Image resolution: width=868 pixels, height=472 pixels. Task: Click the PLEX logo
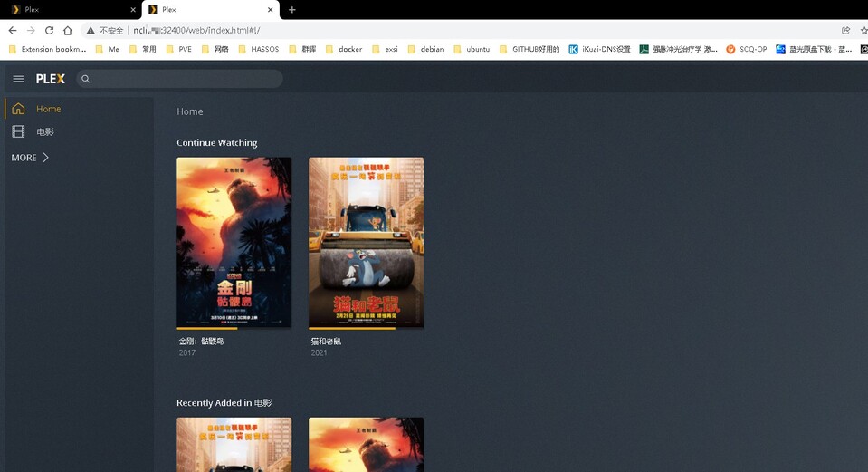click(51, 79)
